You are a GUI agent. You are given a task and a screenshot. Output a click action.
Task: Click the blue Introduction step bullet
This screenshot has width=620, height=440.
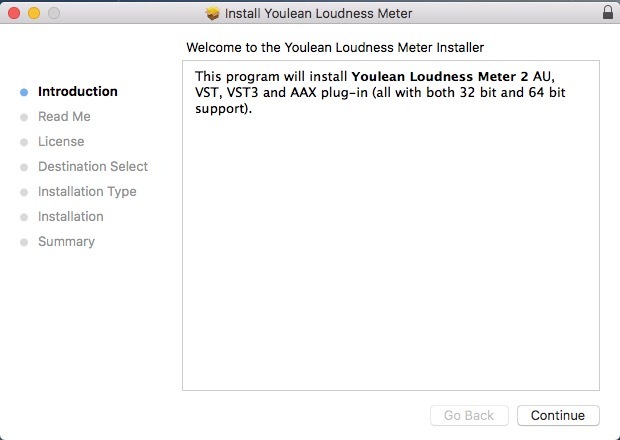(24, 92)
